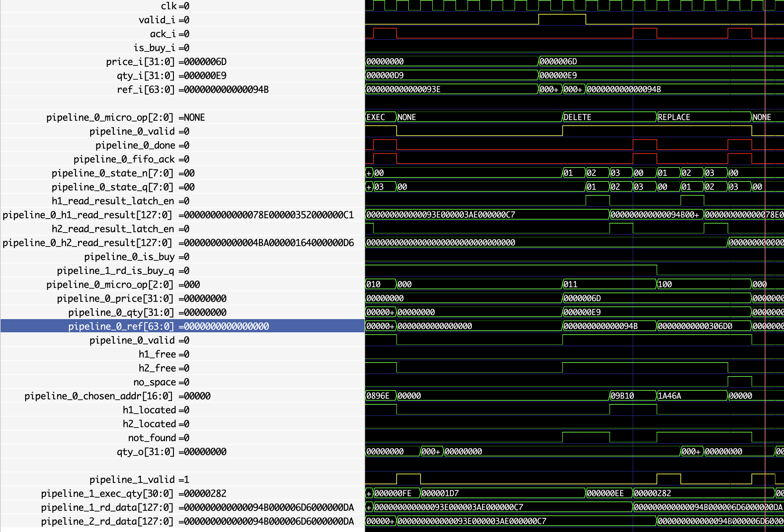Click the REPLACE segment in micro_op waveform
Viewport: 784px width, 532px height.
704,117
